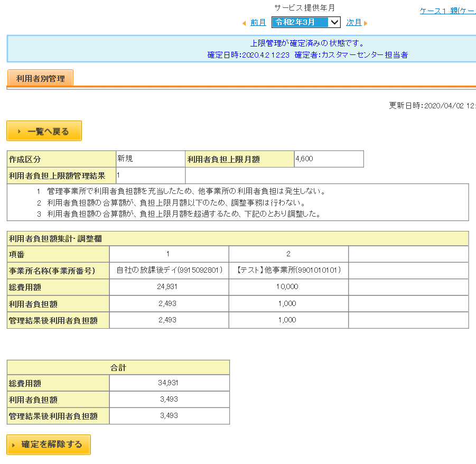Click the 合計 table header
The image size is (476, 464).
(x=118, y=368)
